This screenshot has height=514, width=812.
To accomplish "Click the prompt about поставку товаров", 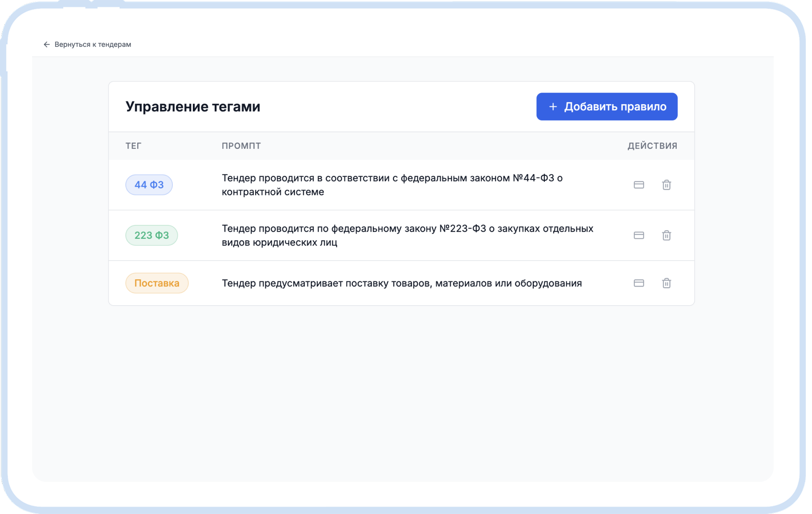I will pyautogui.click(x=401, y=283).
